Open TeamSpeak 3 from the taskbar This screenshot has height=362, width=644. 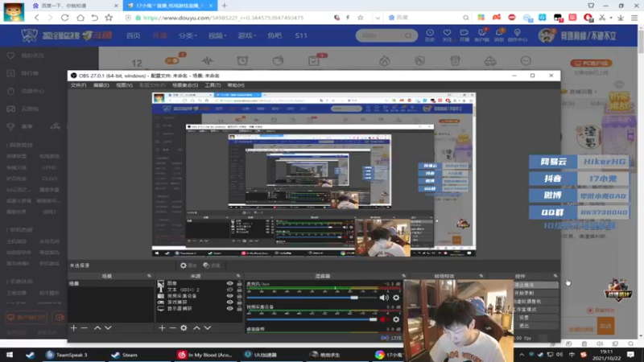67,355
